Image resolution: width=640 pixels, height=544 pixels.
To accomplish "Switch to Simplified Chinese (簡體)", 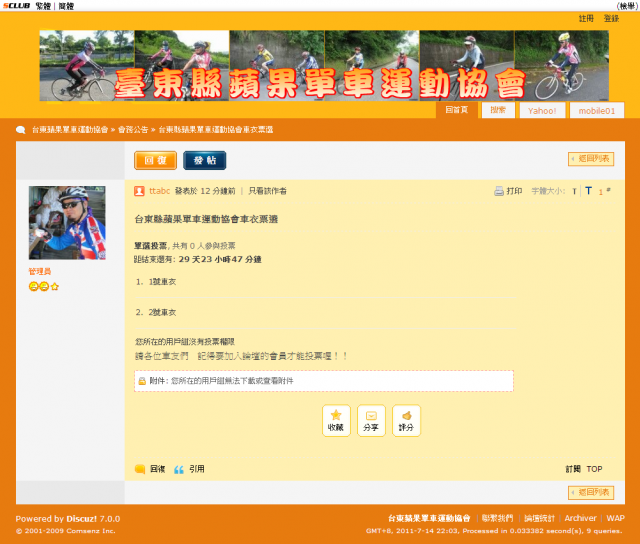I will coord(66,6).
